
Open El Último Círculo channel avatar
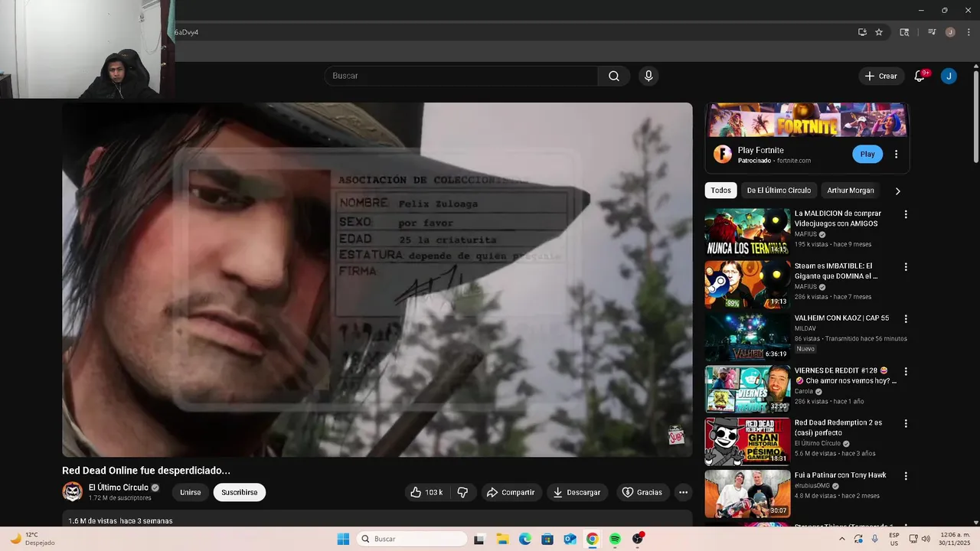[72, 491]
